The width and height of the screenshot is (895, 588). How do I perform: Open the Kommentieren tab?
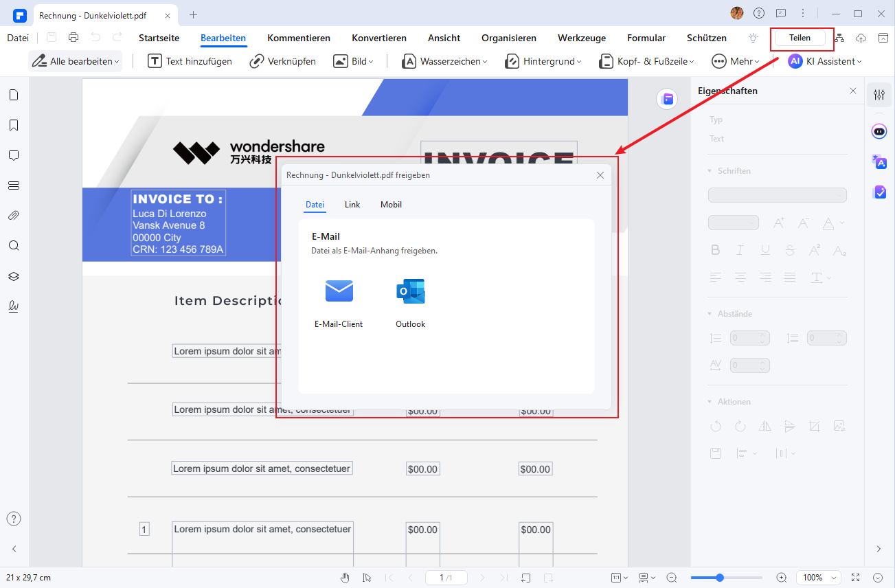(x=299, y=38)
